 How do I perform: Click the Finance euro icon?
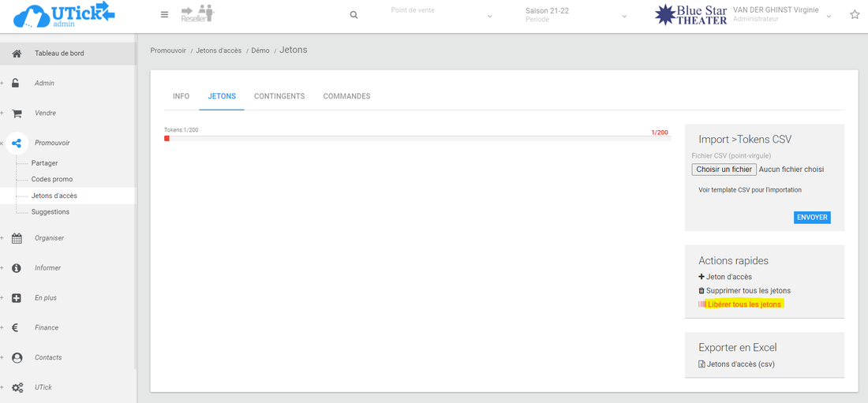17,328
